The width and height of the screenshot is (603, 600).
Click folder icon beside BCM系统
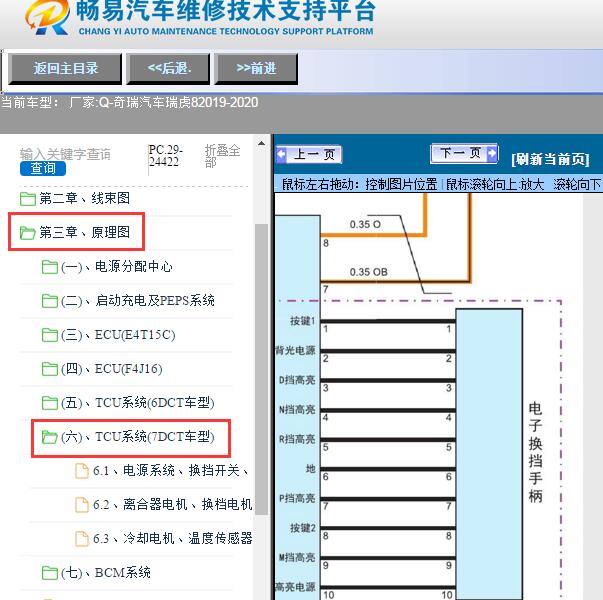pyautogui.click(x=50, y=573)
